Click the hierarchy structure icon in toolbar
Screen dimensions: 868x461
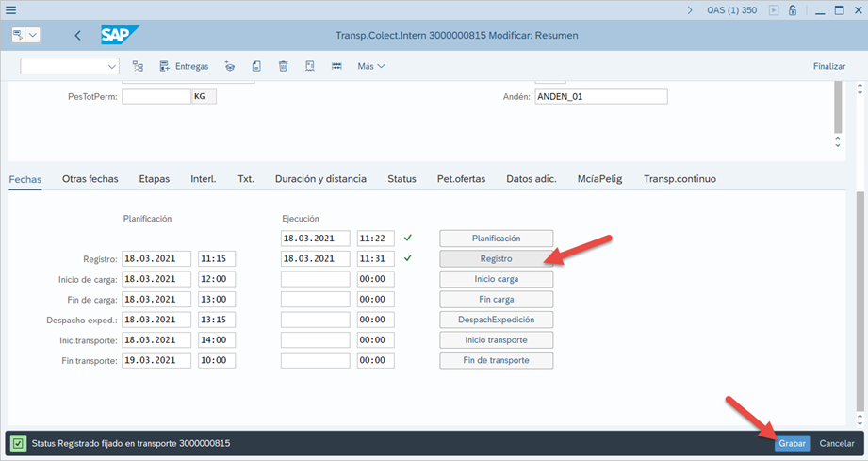coord(138,66)
